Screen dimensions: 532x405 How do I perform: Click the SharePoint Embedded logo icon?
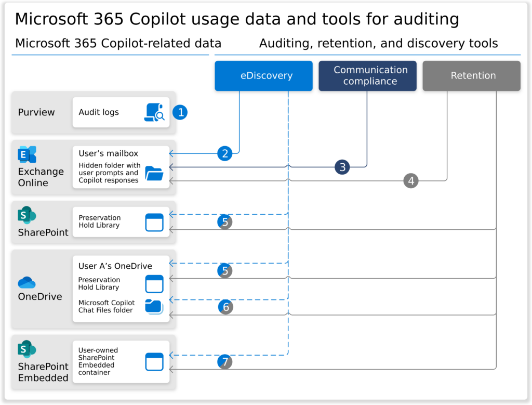[x=27, y=349]
